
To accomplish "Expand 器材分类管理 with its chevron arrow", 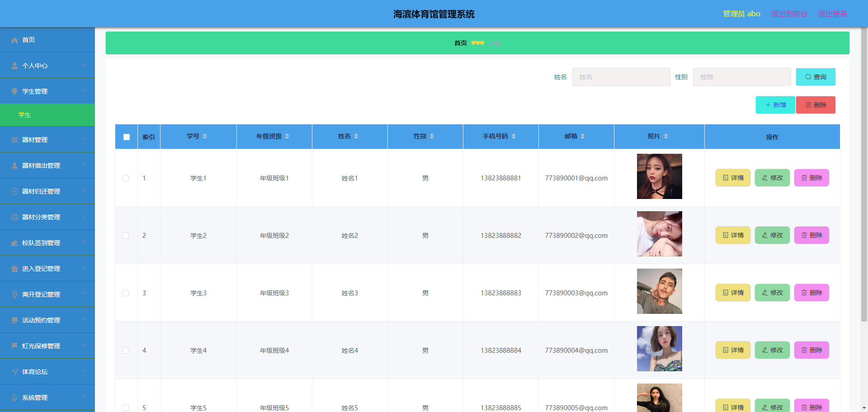I will (x=84, y=217).
